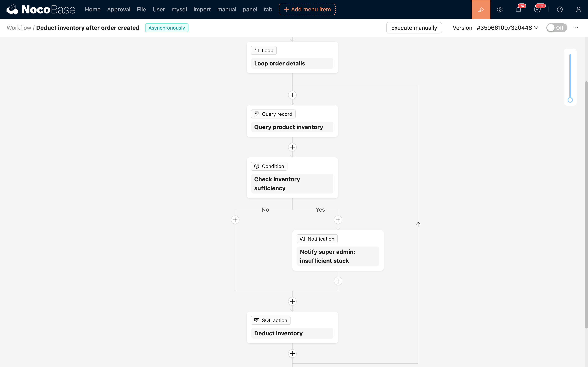Image resolution: width=588 pixels, height=367 pixels.
Task: Click the zoom slider handle
Action: click(570, 100)
